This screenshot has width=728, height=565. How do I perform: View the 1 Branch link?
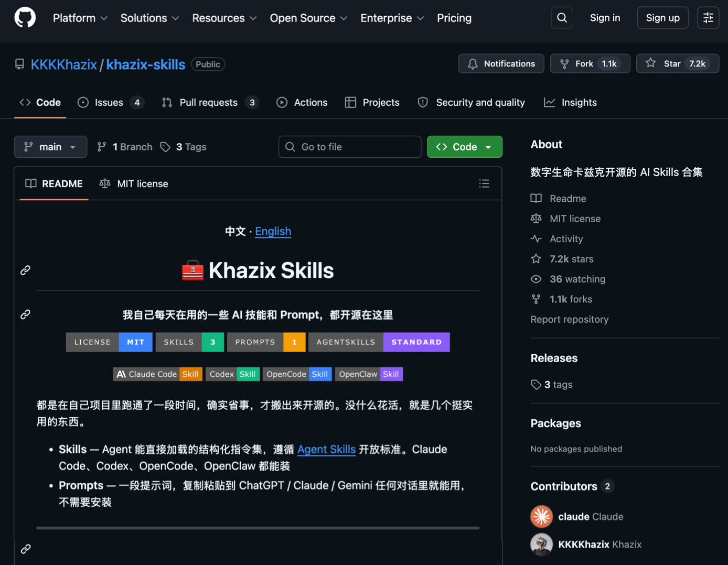pos(125,147)
